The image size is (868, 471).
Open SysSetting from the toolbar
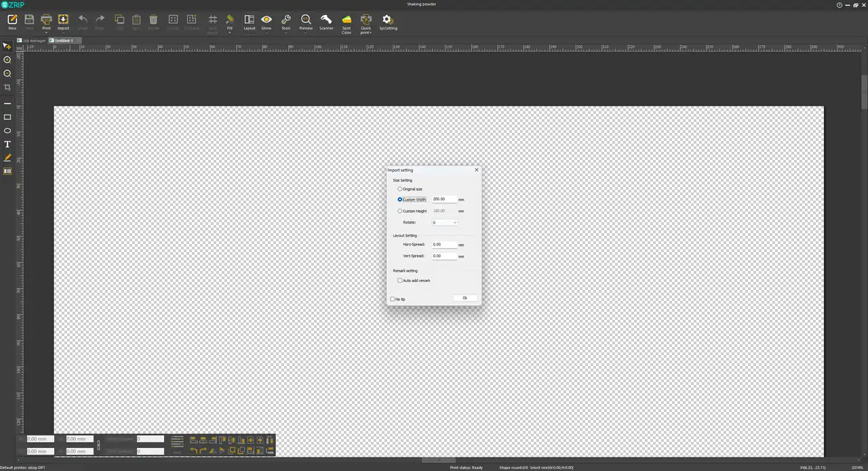point(389,22)
